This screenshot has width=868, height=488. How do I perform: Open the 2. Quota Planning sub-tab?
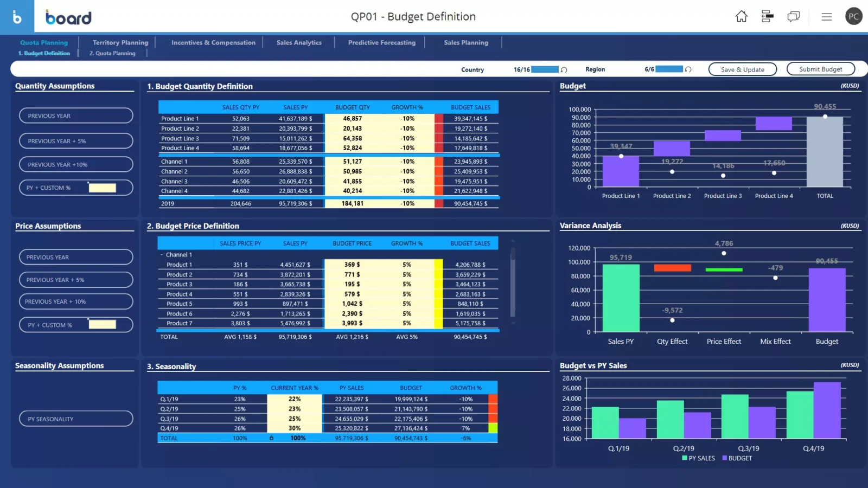[x=112, y=53]
